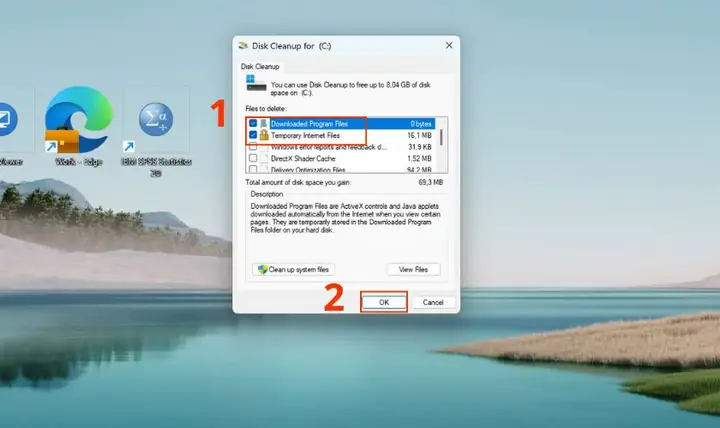Select the DirectX Shader Cache row text
The image size is (720, 428).
(303, 158)
